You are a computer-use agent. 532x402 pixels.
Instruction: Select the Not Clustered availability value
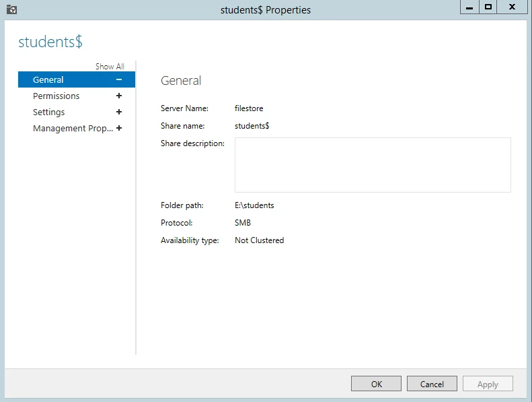tap(259, 240)
